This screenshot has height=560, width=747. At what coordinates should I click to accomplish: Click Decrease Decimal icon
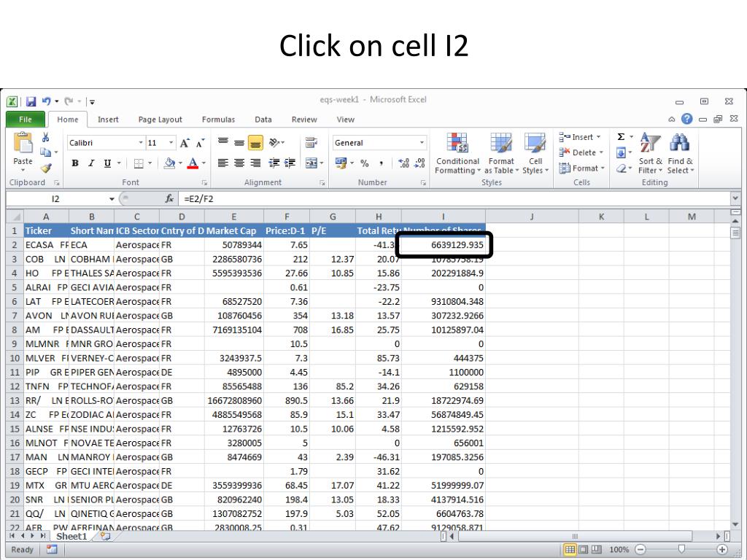click(419, 163)
